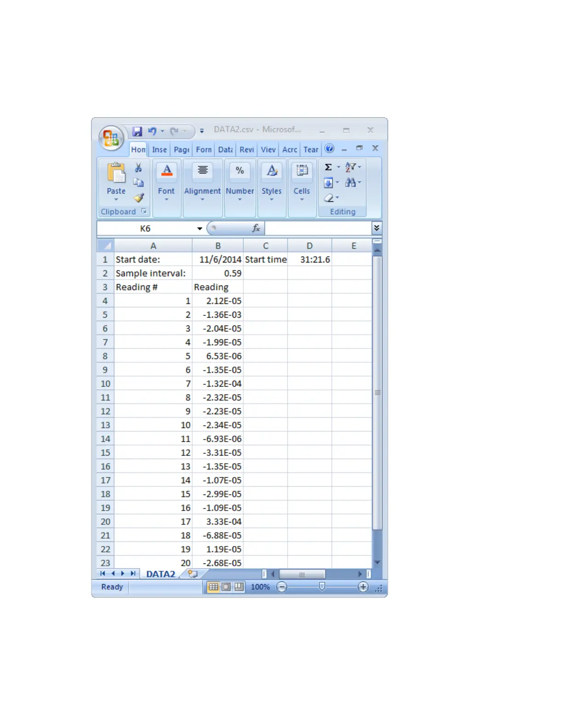This screenshot has width=563, height=728.
Task: Click the vertical scrollbar down arrow
Action: tap(377, 562)
